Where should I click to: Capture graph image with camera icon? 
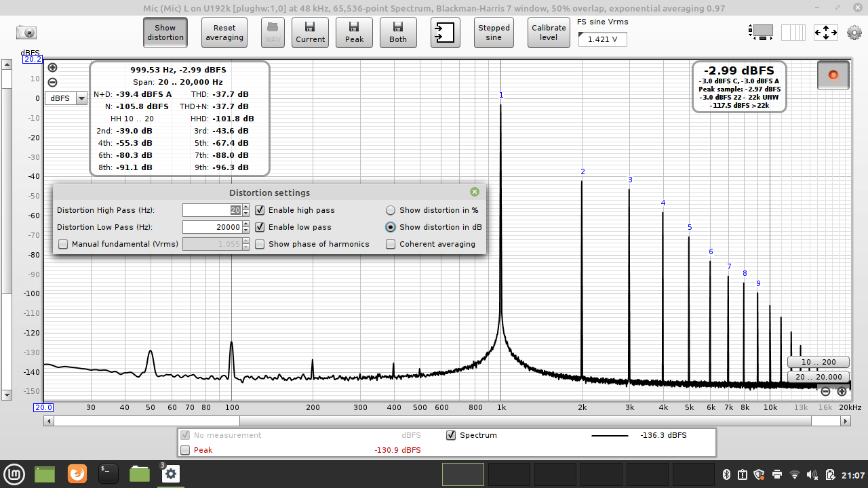(26, 33)
